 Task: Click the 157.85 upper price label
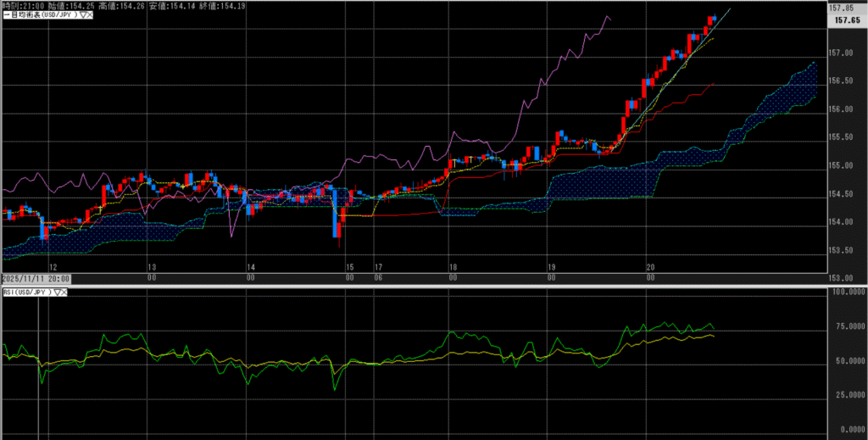pyautogui.click(x=843, y=8)
